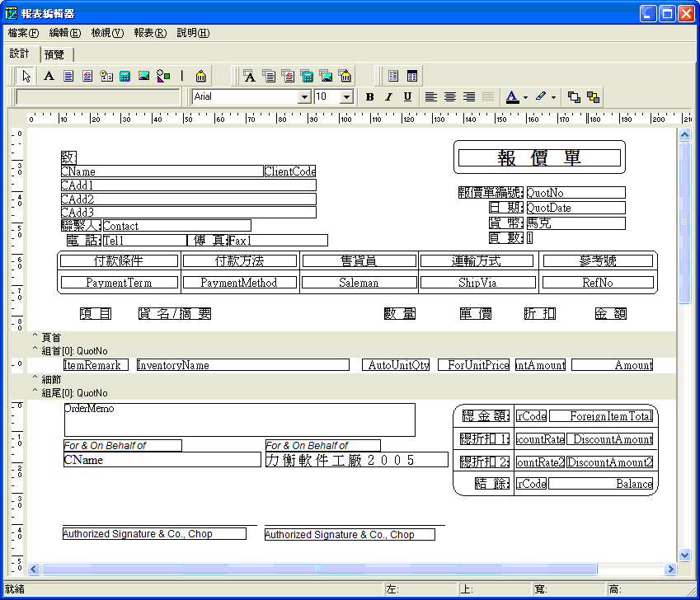This screenshot has height=600, width=700.
Task: Toggle bold formatting
Action: (369, 96)
